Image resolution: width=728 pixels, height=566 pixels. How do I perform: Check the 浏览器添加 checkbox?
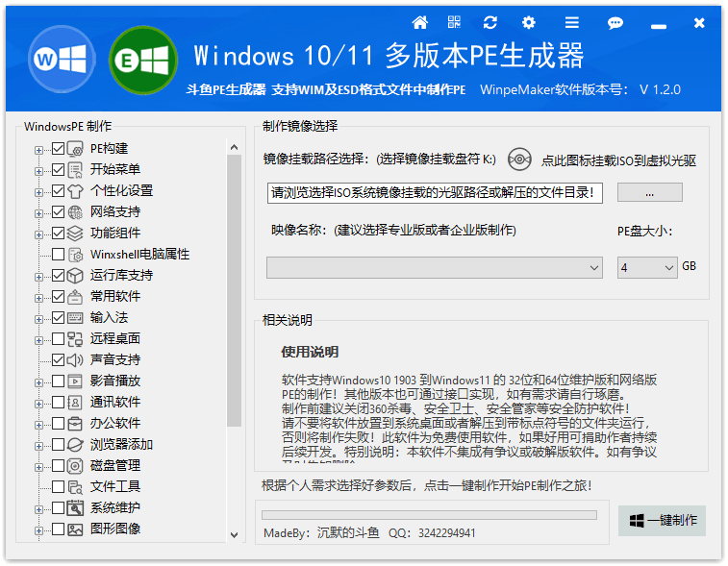tap(58, 445)
